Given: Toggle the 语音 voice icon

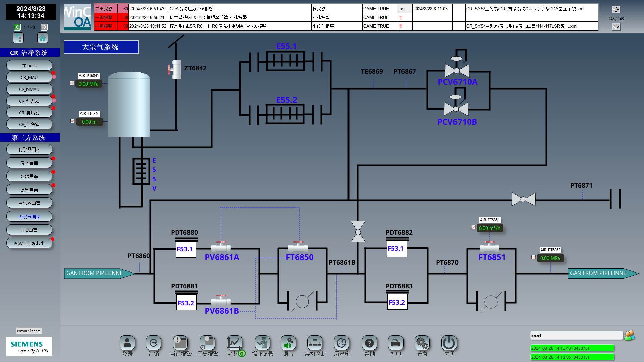Looking at the screenshot, I should pos(288,343).
